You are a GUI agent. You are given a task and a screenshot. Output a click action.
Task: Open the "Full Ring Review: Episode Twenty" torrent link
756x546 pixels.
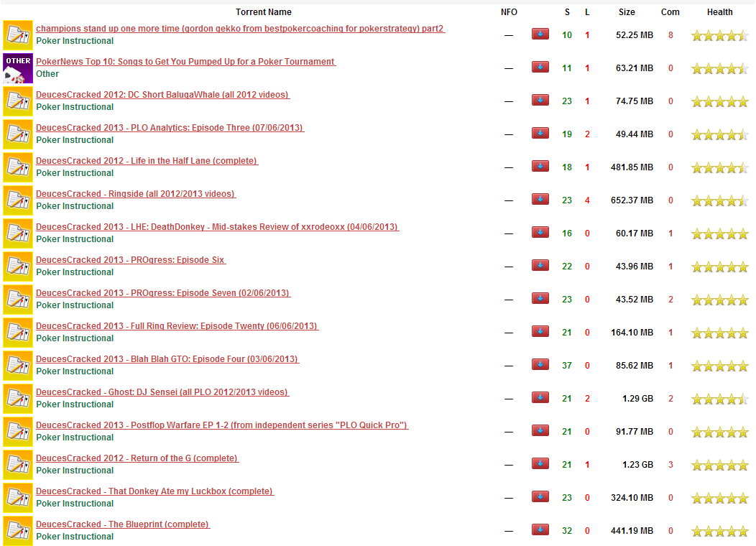178,325
